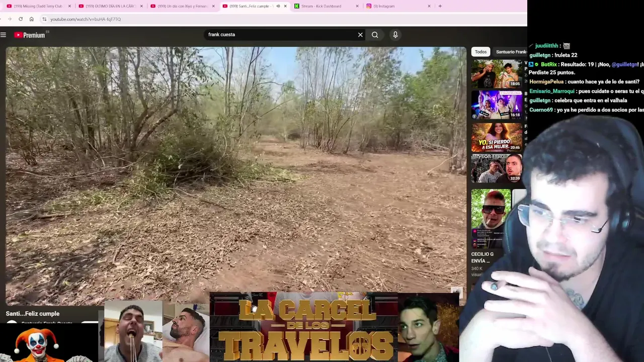This screenshot has height=362, width=644.
Task: Close the 'Santi...Feliz cumple' tab
Action: tap(285, 6)
